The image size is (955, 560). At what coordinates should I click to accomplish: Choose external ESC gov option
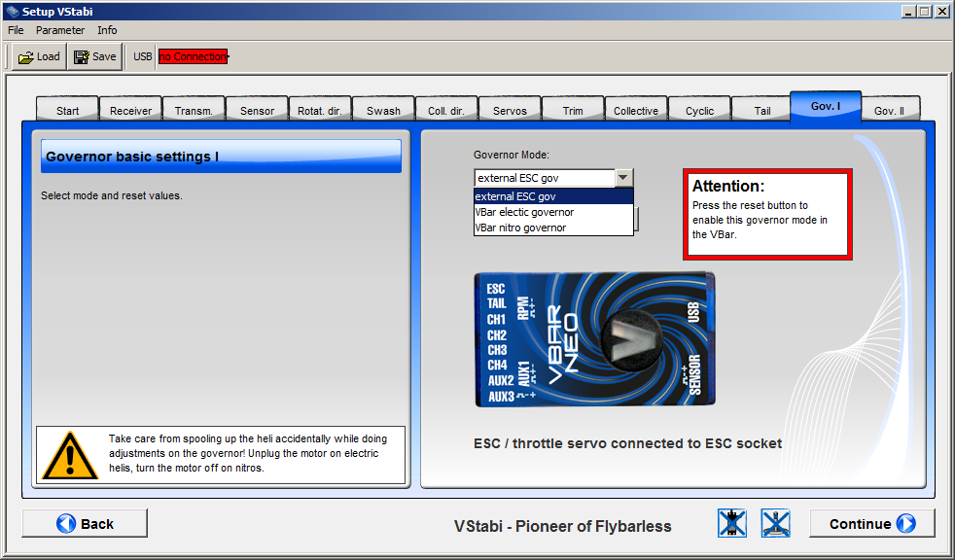553,196
